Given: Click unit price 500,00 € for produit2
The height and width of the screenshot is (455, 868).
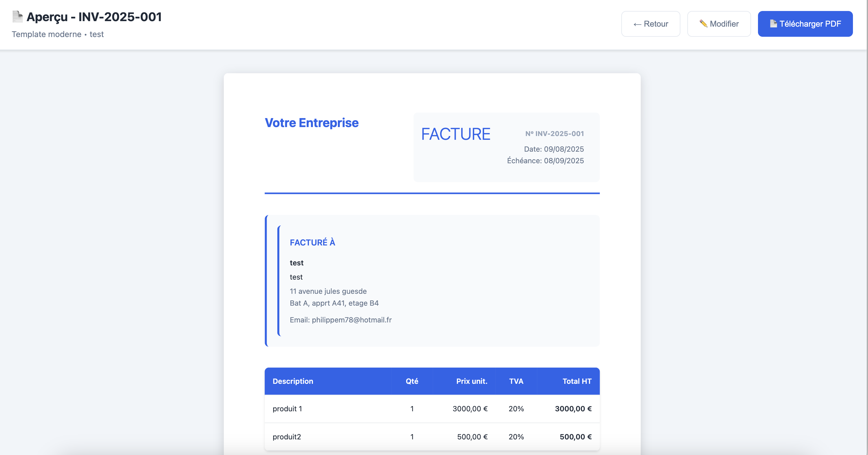Looking at the screenshot, I should pyautogui.click(x=473, y=437).
